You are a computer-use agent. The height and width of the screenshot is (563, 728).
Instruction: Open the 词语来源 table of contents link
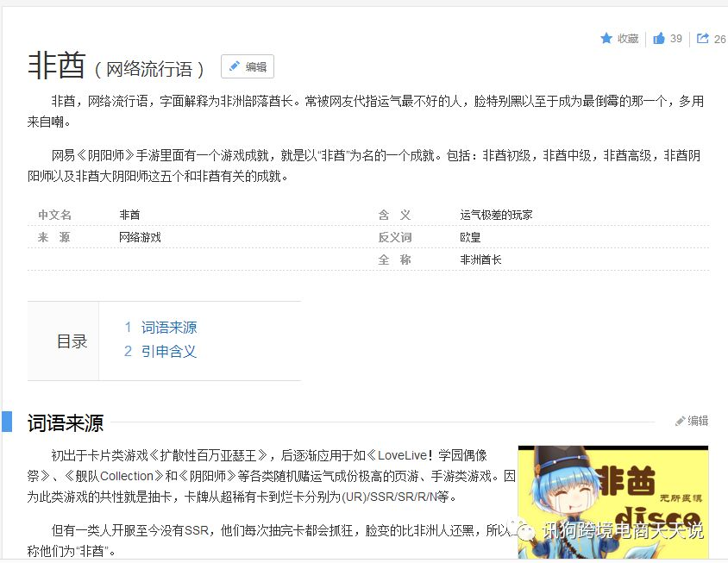tap(169, 328)
